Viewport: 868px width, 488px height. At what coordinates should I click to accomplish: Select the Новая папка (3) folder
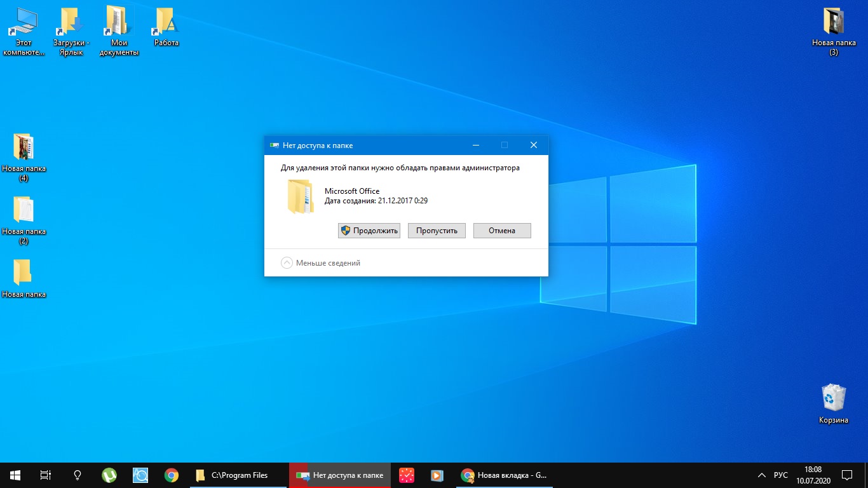pyautogui.click(x=833, y=32)
